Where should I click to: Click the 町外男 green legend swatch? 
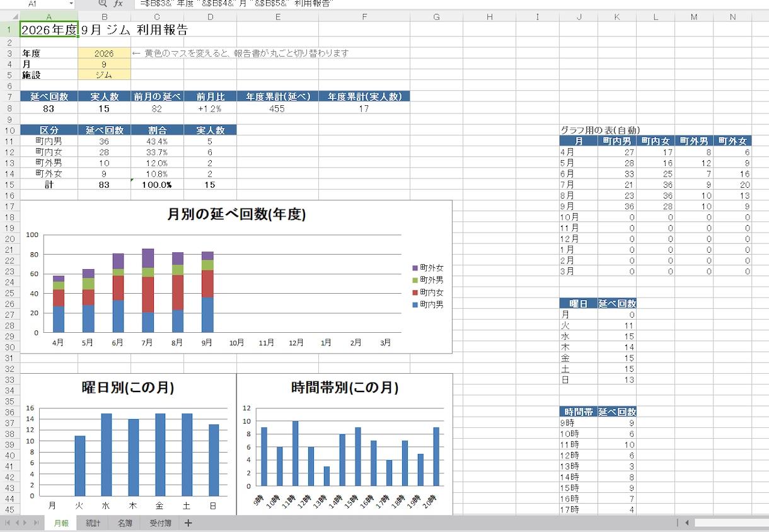pos(414,280)
